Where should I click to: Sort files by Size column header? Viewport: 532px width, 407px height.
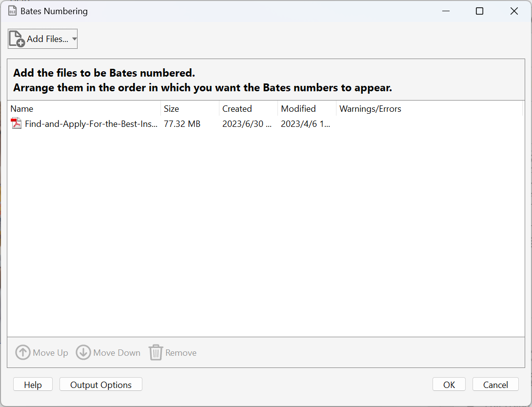point(171,109)
